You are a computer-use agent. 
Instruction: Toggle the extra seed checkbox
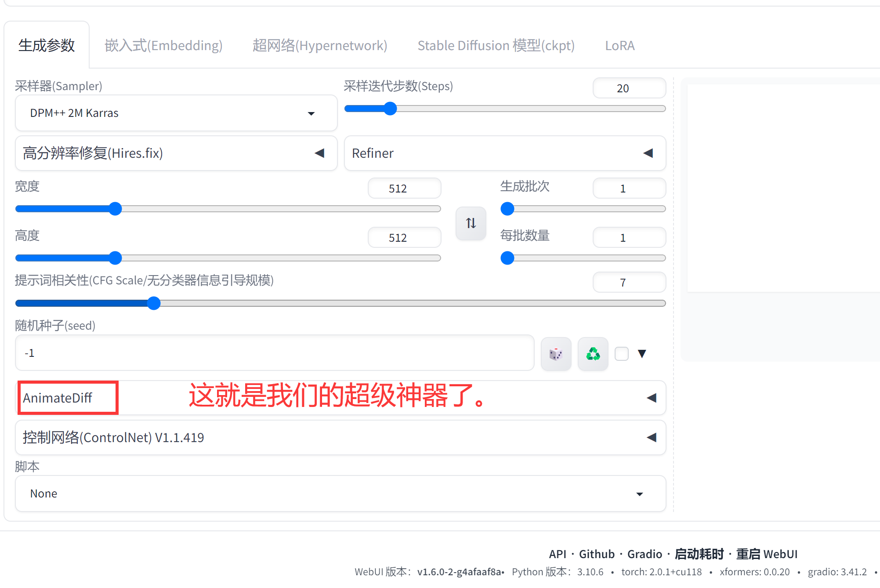pyautogui.click(x=621, y=354)
